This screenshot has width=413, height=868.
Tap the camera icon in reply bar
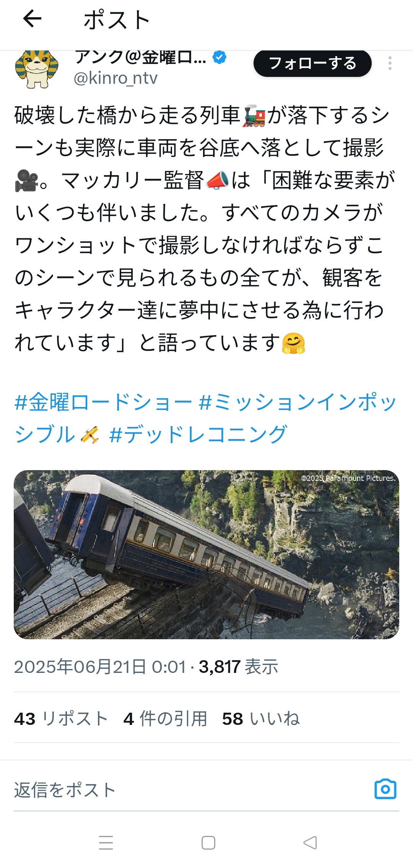pos(385,789)
